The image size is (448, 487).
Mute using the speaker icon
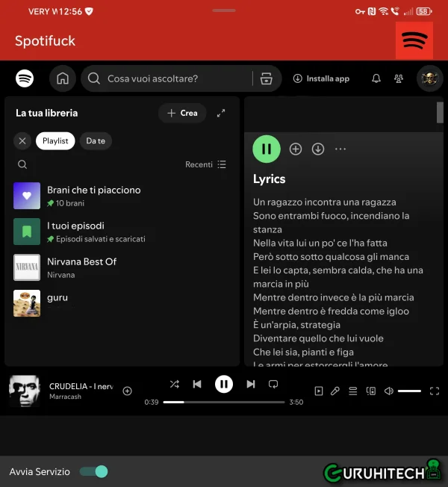coord(389,391)
